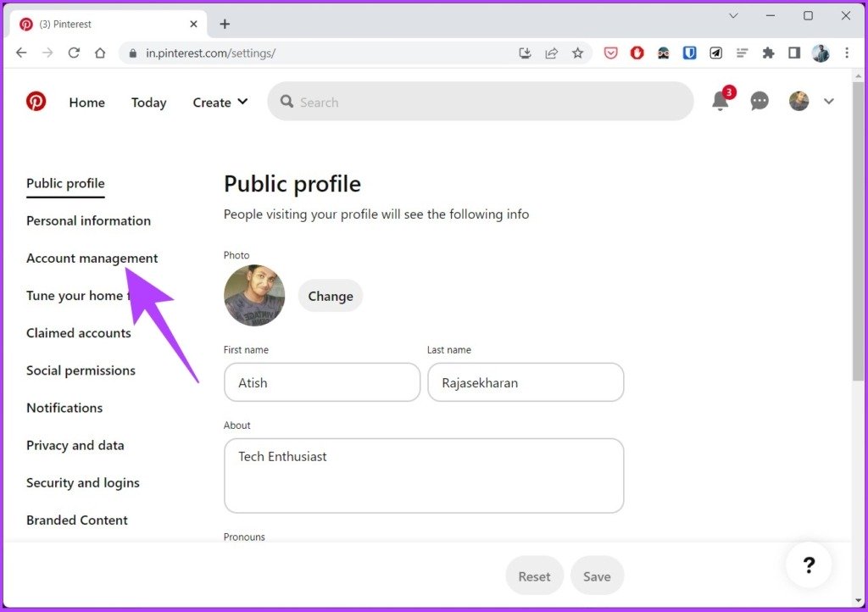Click the Save button
The width and height of the screenshot is (868, 612).
pyautogui.click(x=597, y=576)
